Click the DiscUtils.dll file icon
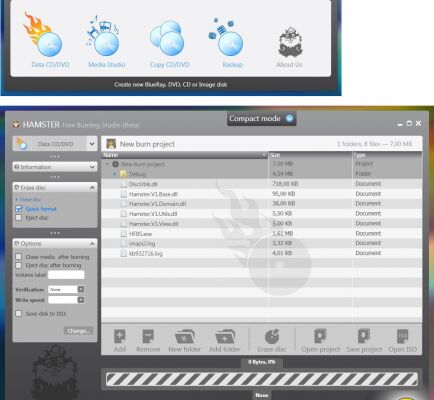Viewport: 434px width, 400px height. pyautogui.click(x=124, y=184)
